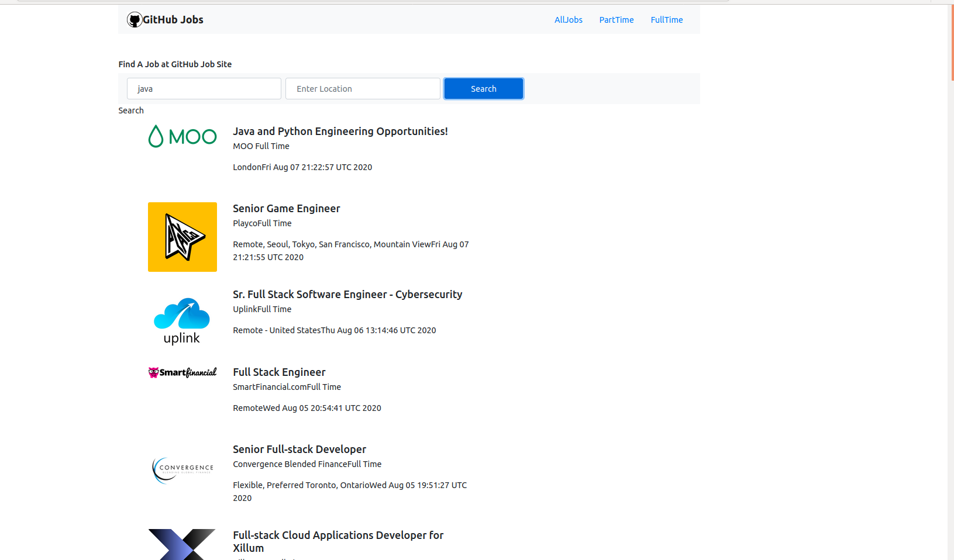Click the GitHub Octocat logo icon
Viewport: 954px width, 560px height.
click(135, 20)
